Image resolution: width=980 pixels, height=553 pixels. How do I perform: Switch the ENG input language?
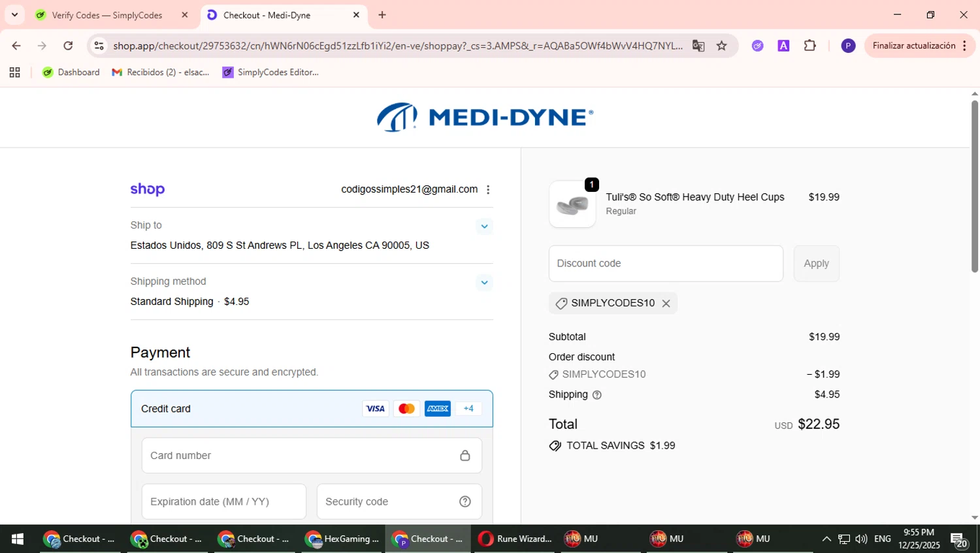883,539
